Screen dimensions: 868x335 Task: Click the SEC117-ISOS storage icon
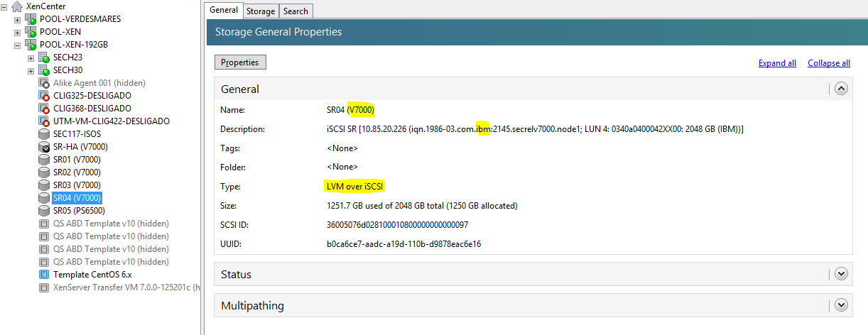coord(44,134)
